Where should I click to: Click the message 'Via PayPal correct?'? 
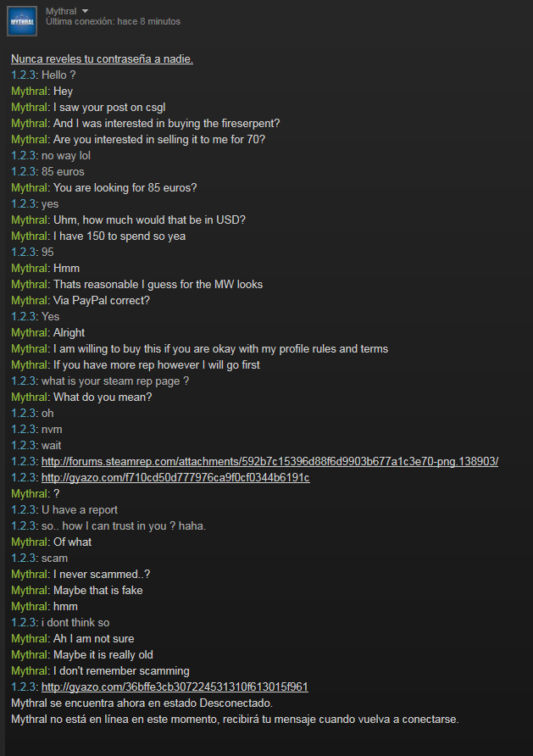pyautogui.click(x=102, y=300)
